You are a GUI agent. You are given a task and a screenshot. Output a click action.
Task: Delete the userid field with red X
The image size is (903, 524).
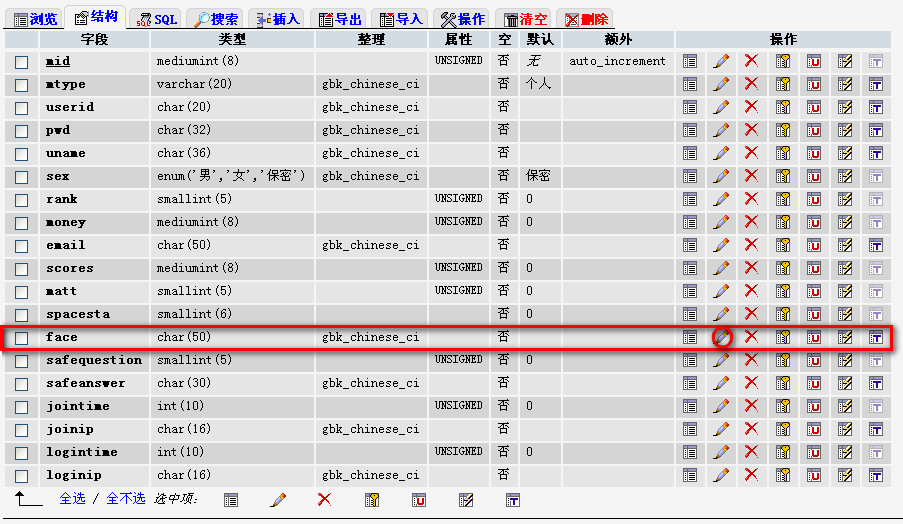click(751, 107)
